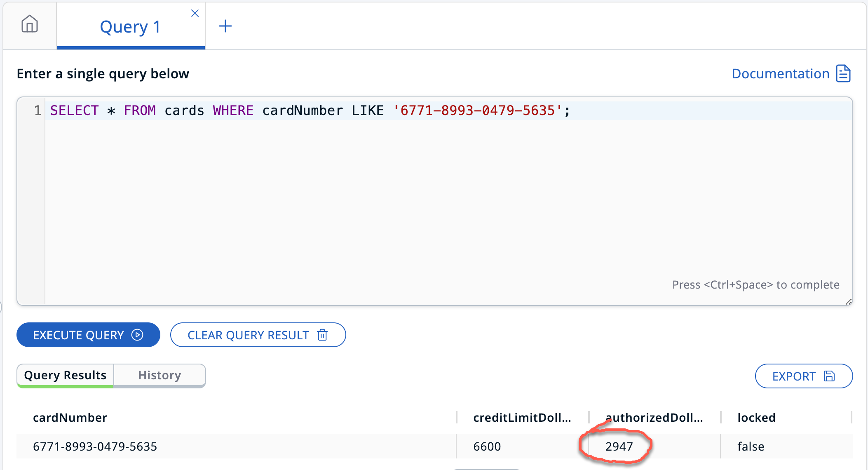Close the Query 1 tab
The height and width of the screenshot is (470, 868).
click(x=195, y=14)
